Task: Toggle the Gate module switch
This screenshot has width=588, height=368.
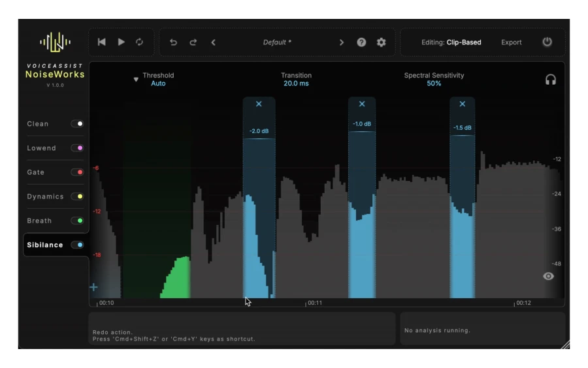Action: pos(77,172)
